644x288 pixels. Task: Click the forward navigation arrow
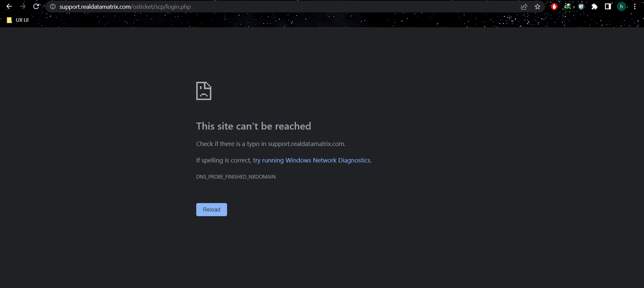22,7
